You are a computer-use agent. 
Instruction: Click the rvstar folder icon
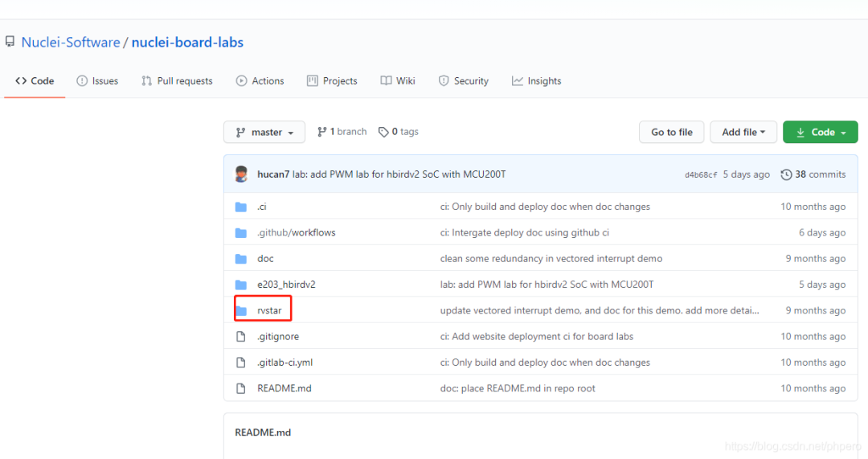click(241, 311)
